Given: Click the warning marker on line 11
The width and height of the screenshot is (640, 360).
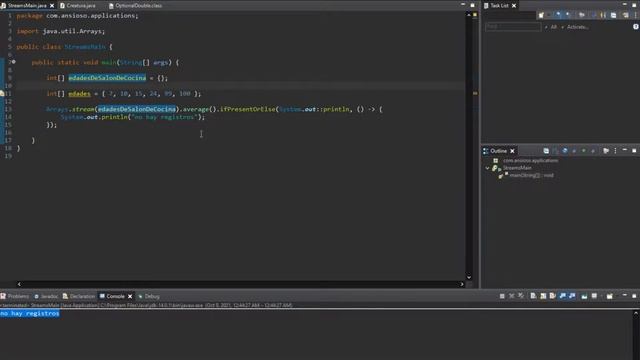Looking at the screenshot, I should click(2, 93).
